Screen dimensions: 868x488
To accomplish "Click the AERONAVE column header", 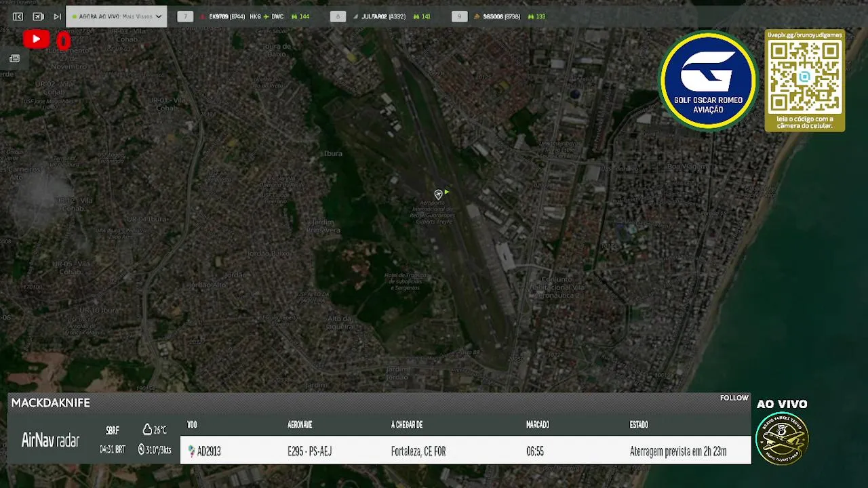I will [x=300, y=425].
